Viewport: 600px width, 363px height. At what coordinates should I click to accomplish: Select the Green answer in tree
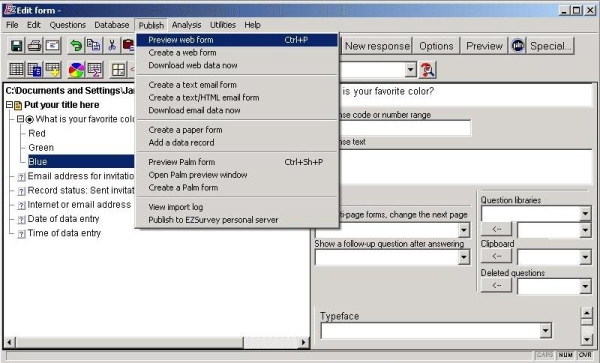(x=41, y=148)
